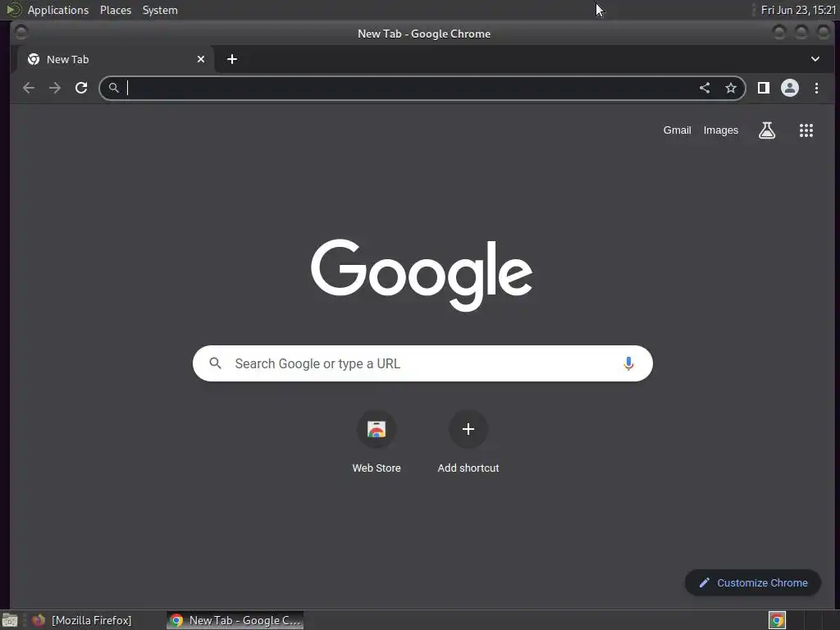Click the Customize Chrome button
Screen dimensions: 840x630
click(753, 583)
